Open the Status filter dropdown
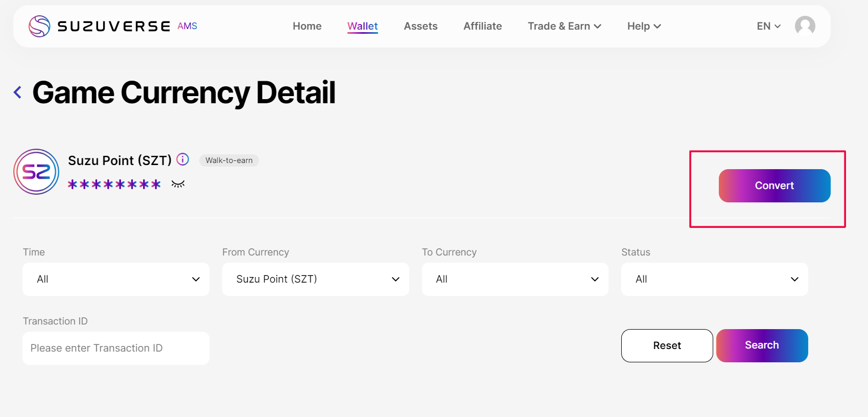Image resolution: width=868 pixels, height=417 pixels. 714,279
